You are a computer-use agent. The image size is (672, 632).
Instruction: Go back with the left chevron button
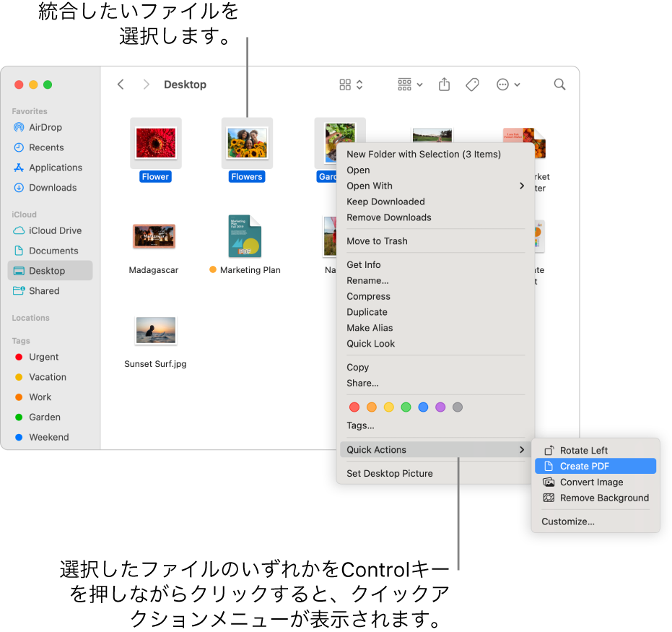pos(121,85)
